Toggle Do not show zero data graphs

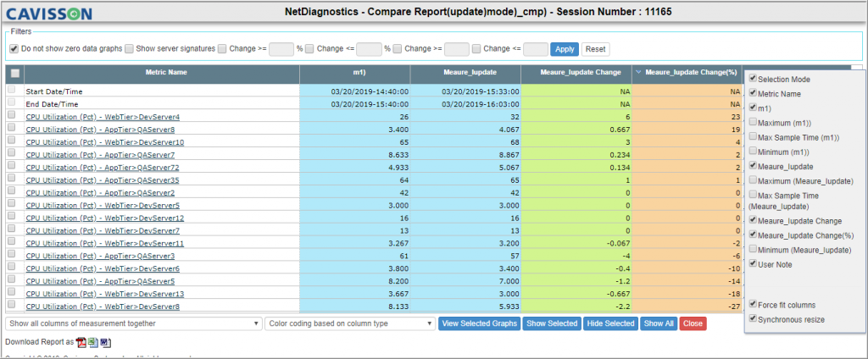[x=14, y=48]
